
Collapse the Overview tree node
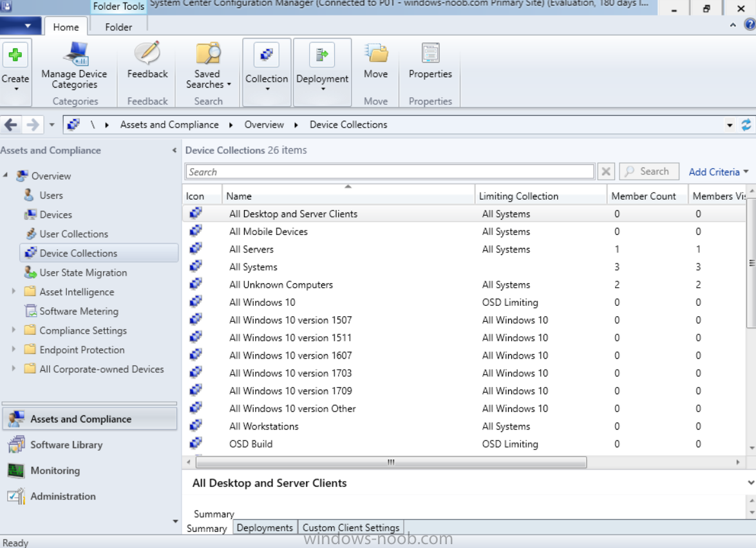click(x=6, y=175)
